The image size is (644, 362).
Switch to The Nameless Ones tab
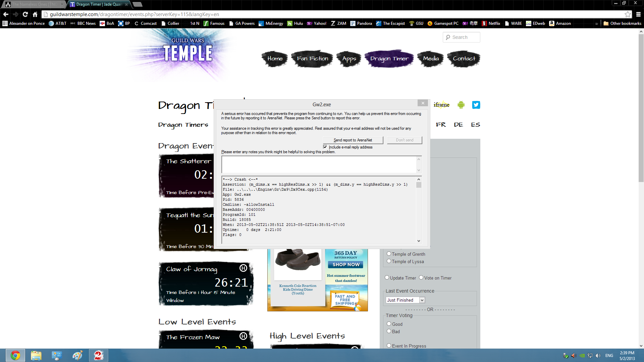[x=34, y=4]
